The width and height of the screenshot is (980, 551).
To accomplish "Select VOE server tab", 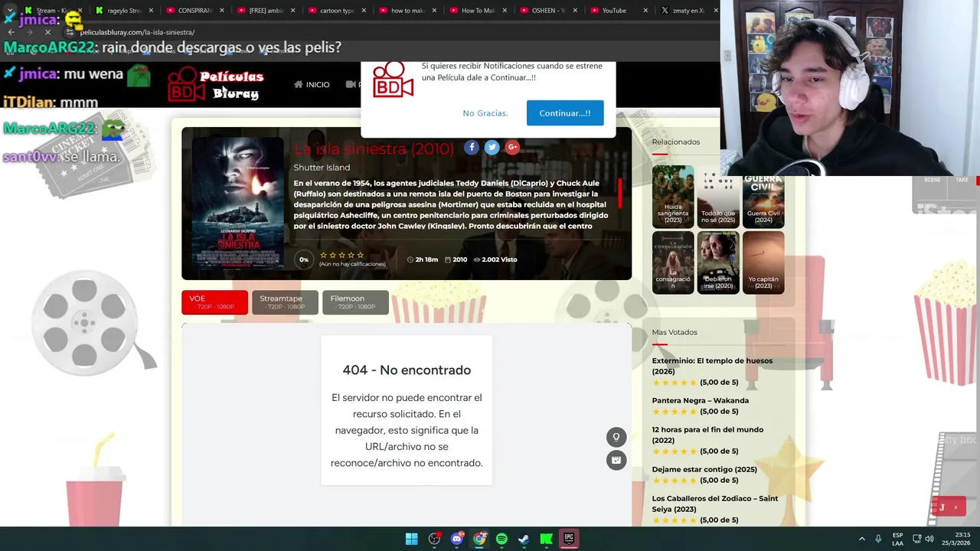I will (214, 302).
